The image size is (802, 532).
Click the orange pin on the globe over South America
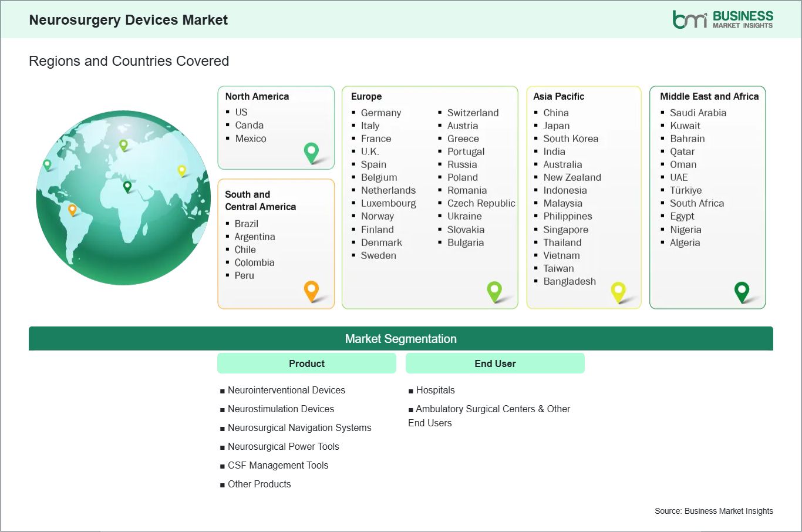[72, 209]
